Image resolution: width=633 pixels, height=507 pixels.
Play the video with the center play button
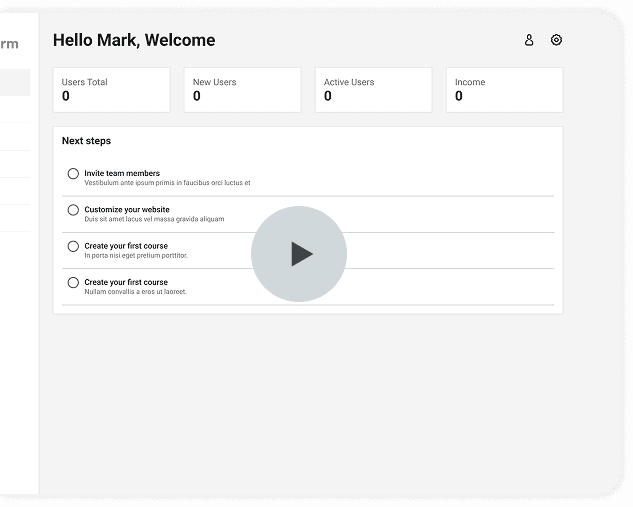(299, 254)
